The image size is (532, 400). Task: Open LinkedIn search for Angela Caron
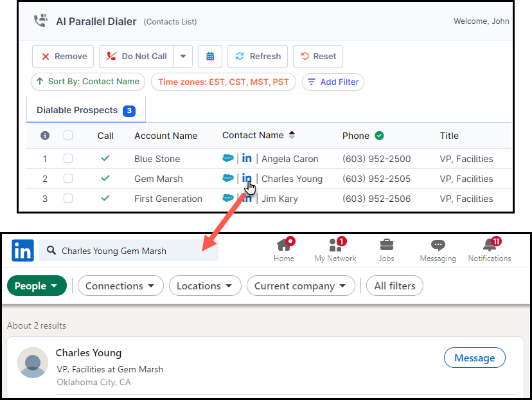(x=247, y=158)
